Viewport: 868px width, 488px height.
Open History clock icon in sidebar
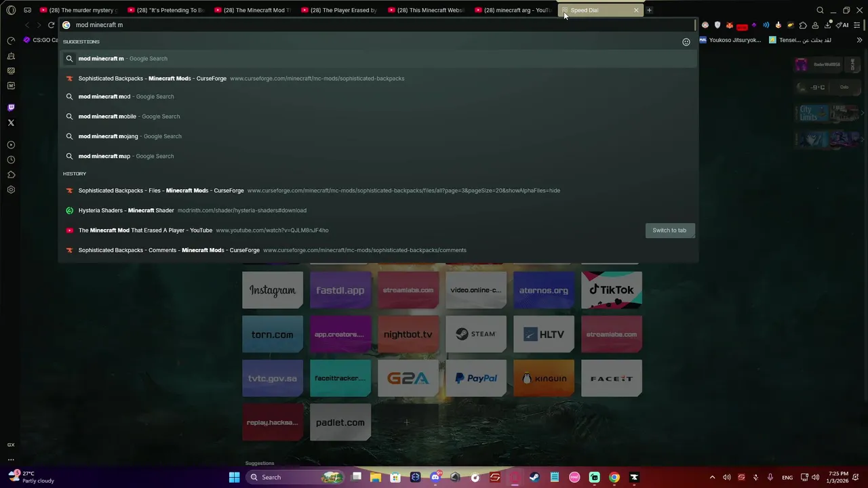click(x=11, y=160)
